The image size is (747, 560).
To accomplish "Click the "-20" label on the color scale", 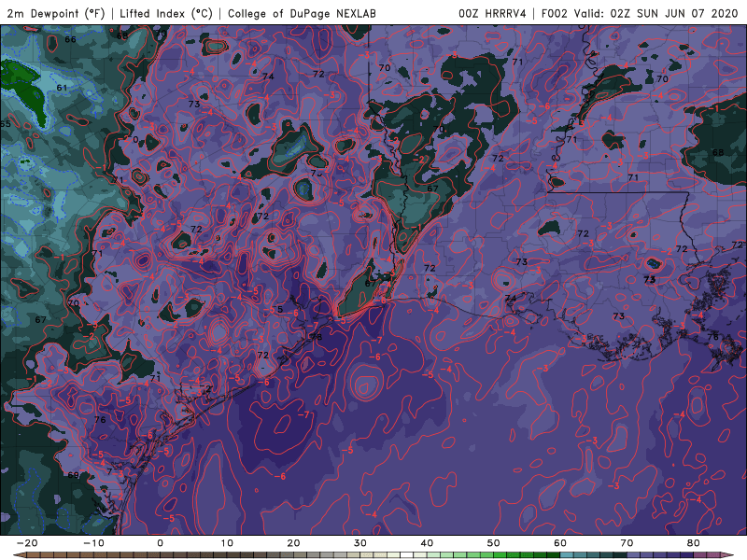I will [x=27, y=543].
